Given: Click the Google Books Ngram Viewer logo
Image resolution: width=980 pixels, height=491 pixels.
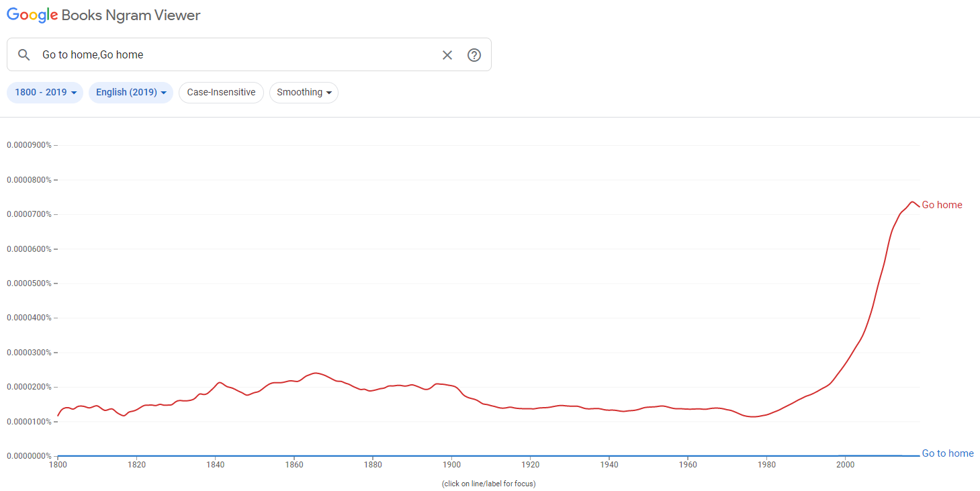Looking at the screenshot, I should pos(103,15).
